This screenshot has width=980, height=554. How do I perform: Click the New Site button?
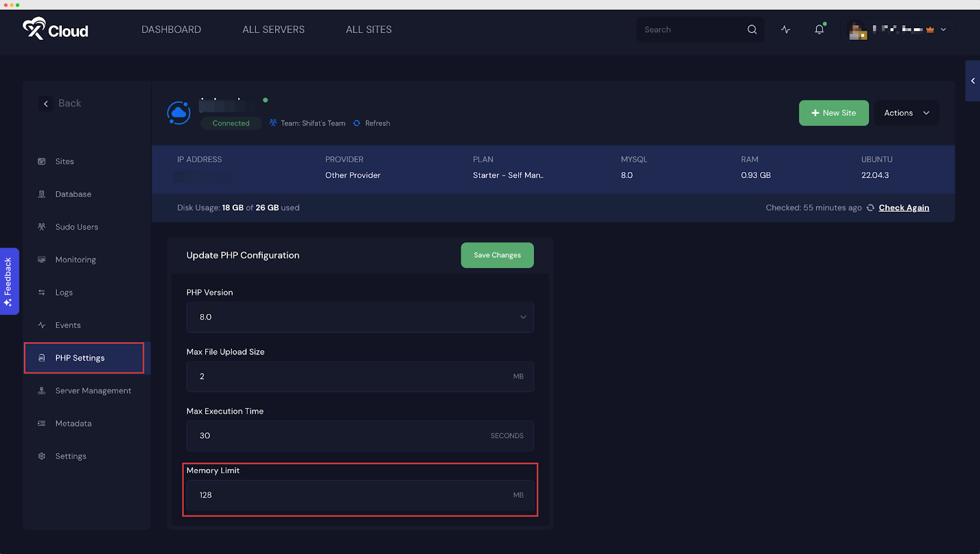(833, 113)
